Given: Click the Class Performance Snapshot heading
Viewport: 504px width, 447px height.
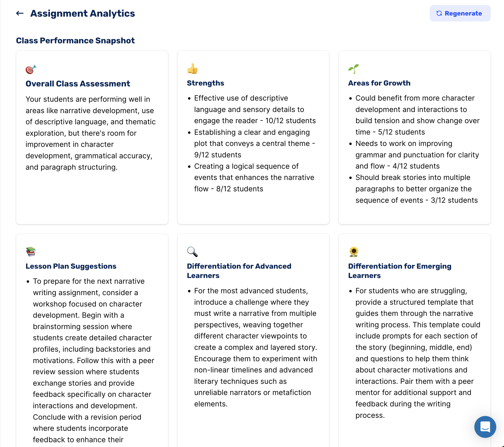Looking at the screenshot, I should click(75, 40).
